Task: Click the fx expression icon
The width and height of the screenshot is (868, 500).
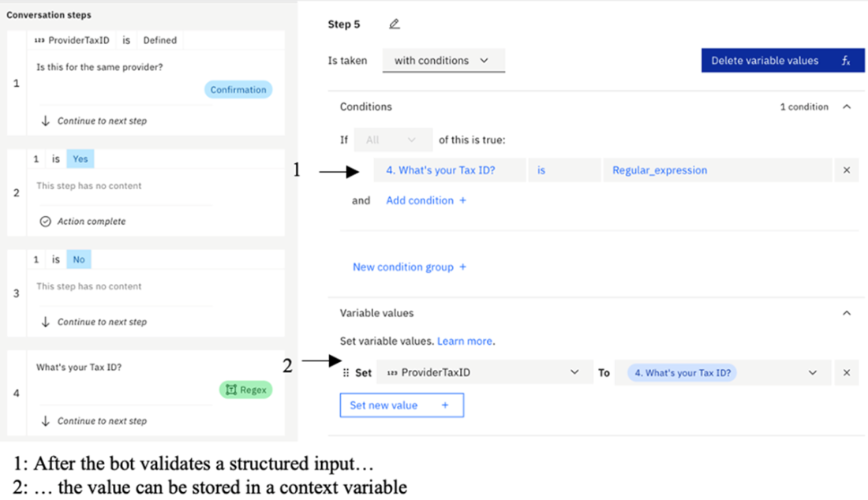Action: click(x=845, y=61)
